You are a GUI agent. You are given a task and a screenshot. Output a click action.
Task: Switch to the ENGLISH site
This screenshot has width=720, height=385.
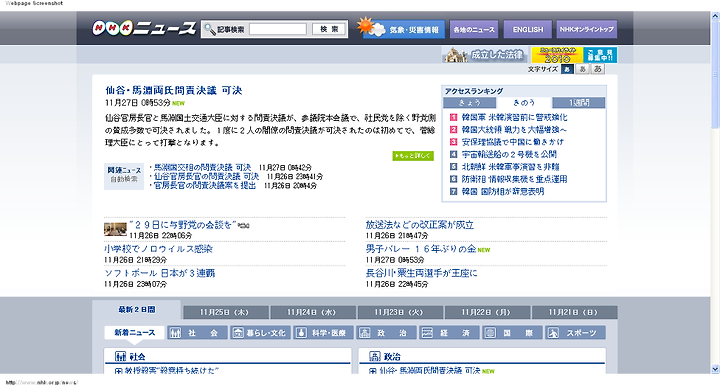pos(528,29)
